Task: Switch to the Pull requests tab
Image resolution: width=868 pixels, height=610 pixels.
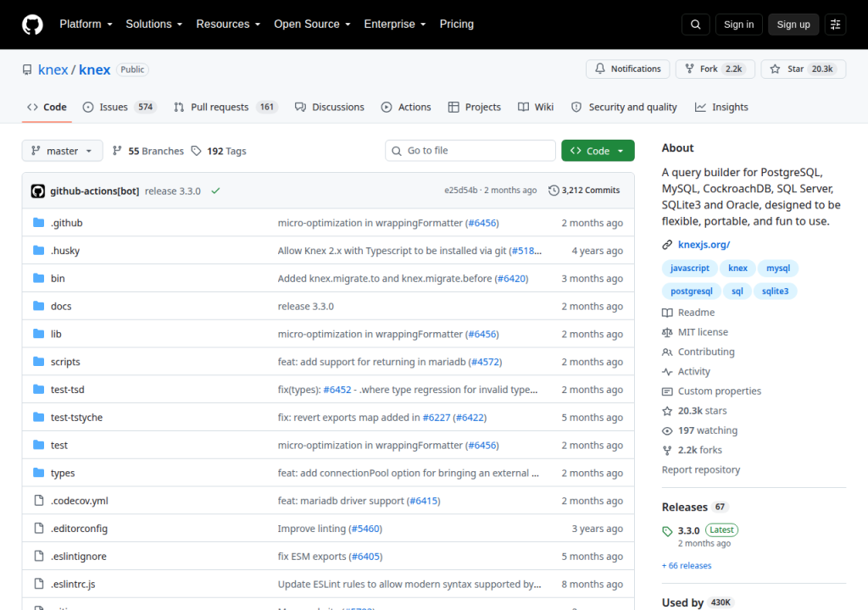Action: click(225, 108)
